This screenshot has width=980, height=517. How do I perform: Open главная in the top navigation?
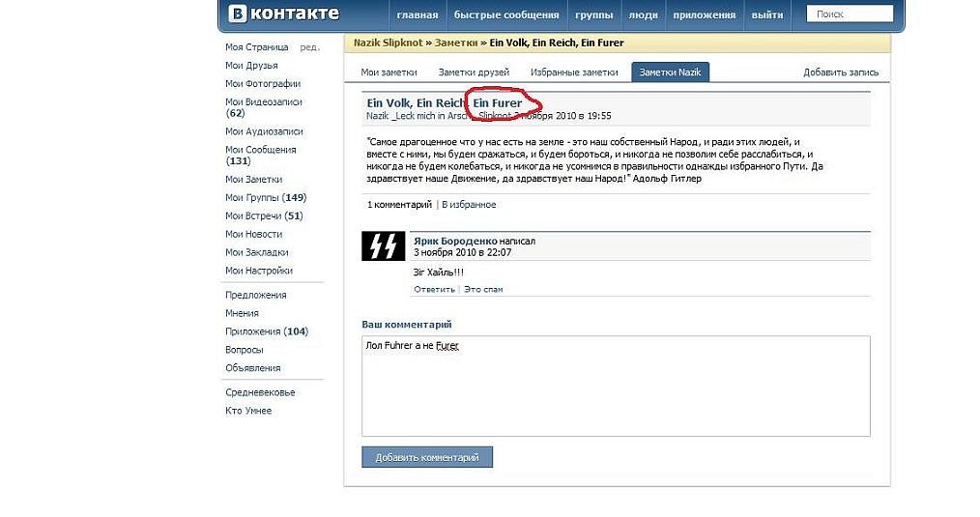click(x=417, y=14)
